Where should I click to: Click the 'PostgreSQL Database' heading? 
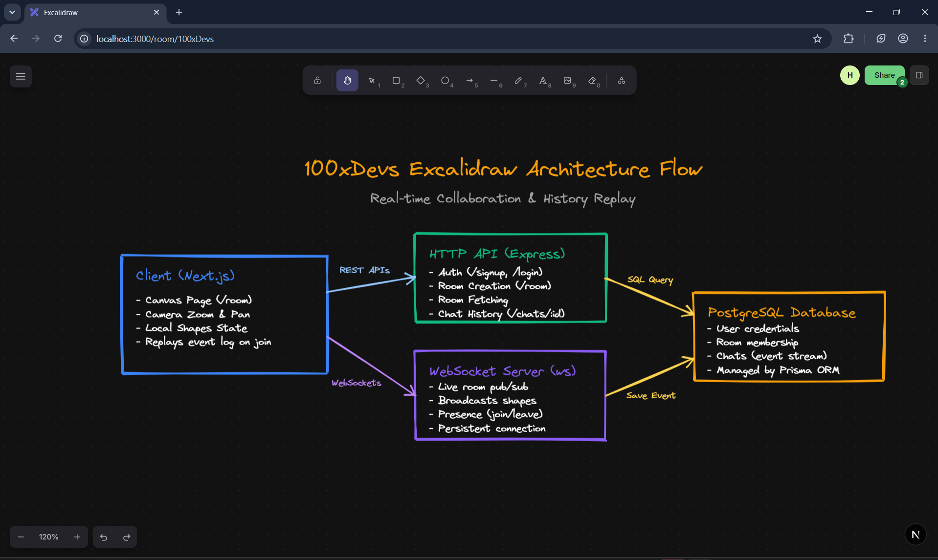pos(782,313)
